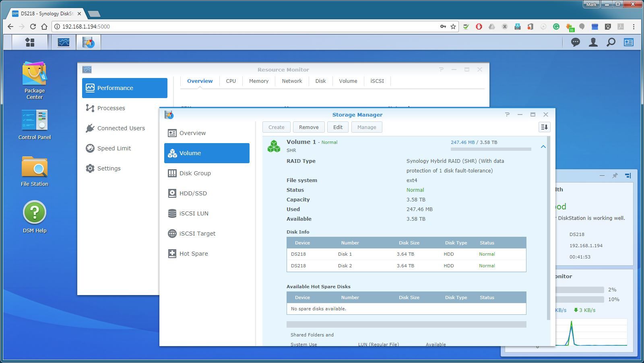Click Volume 1 usage progress bar
Image resolution: width=644 pixels, height=363 pixels.
coord(491,149)
